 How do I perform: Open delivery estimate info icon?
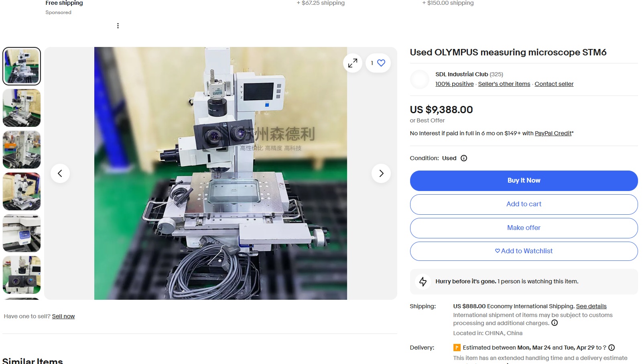(611, 348)
